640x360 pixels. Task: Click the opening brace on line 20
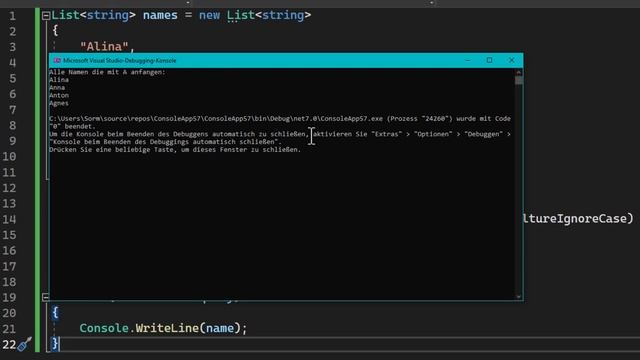(x=55, y=313)
